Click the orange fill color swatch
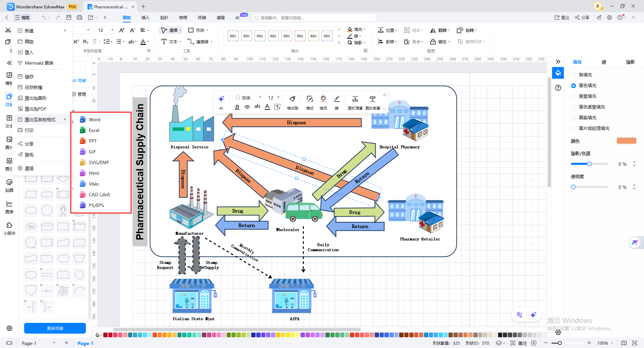 click(627, 141)
